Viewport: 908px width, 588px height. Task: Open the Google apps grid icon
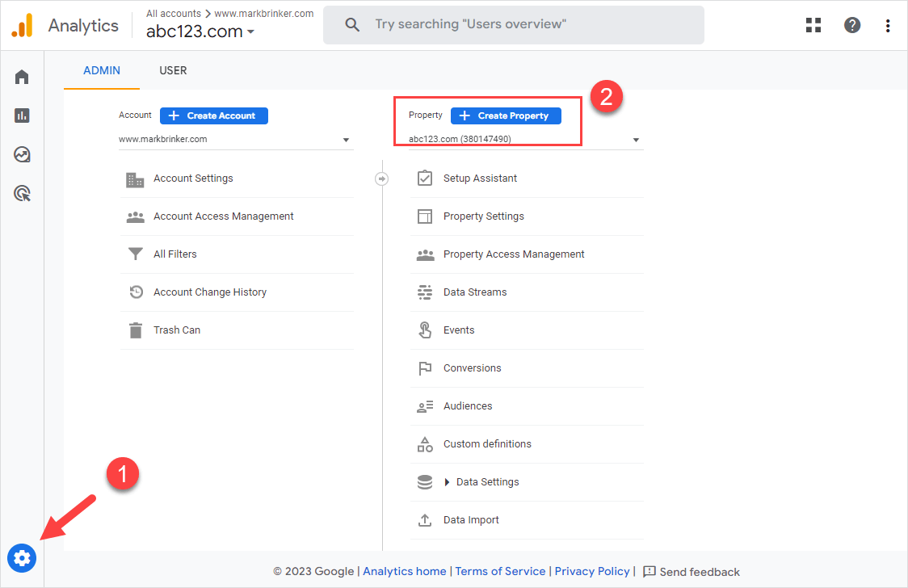click(x=813, y=25)
